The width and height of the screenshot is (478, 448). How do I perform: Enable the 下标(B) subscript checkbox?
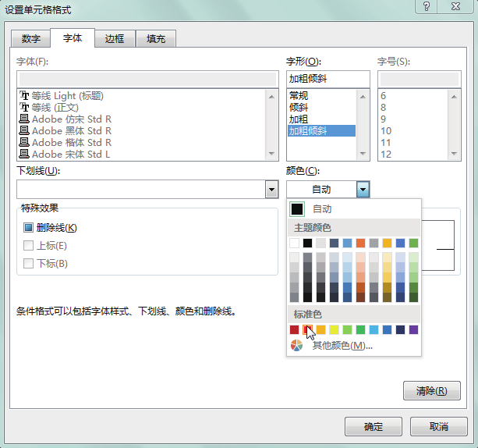[x=28, y=263]
